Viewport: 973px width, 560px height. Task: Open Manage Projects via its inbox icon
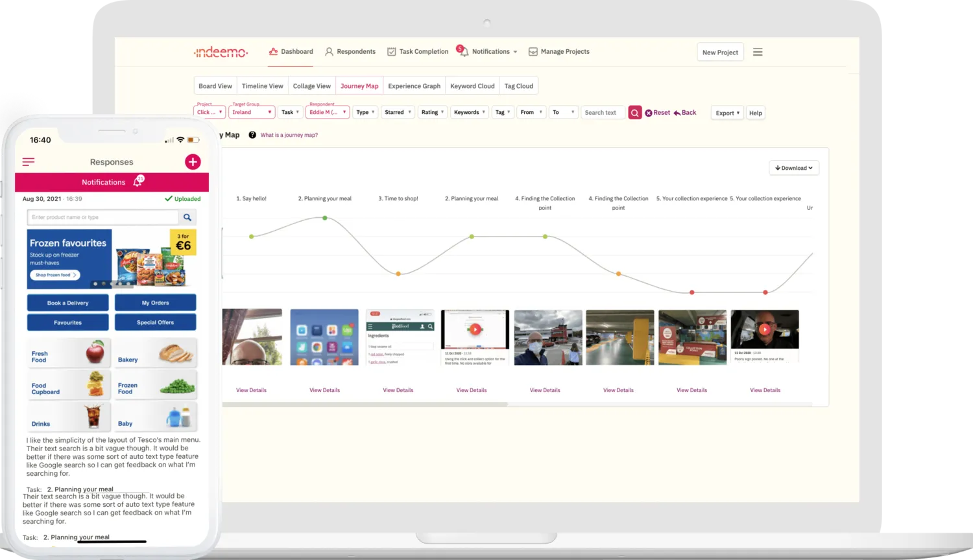pos(533,52)
